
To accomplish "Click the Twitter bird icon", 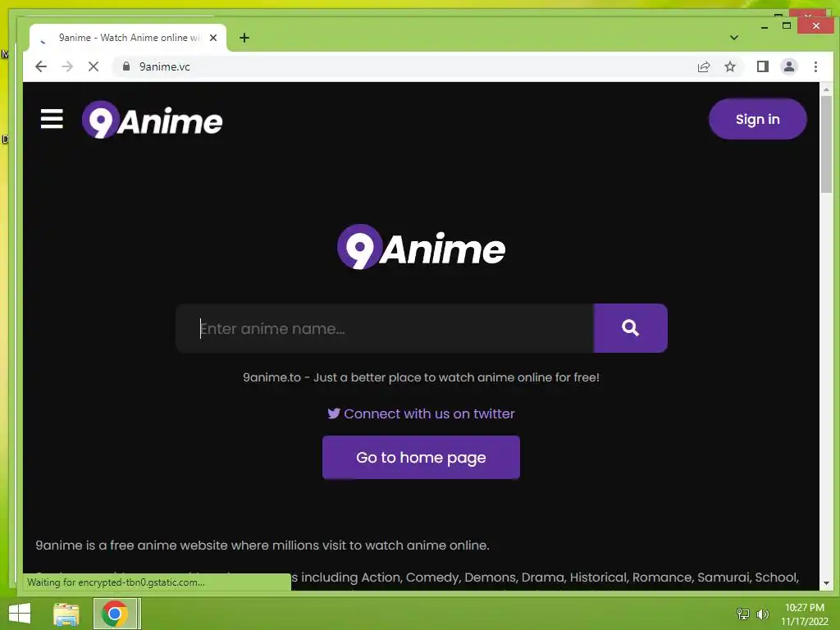I will [x=334, y=413].
